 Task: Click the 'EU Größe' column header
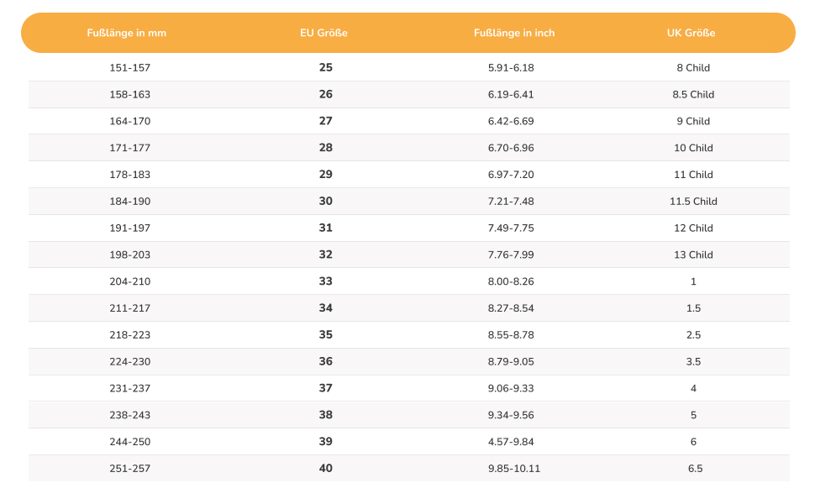click(323, 33)
